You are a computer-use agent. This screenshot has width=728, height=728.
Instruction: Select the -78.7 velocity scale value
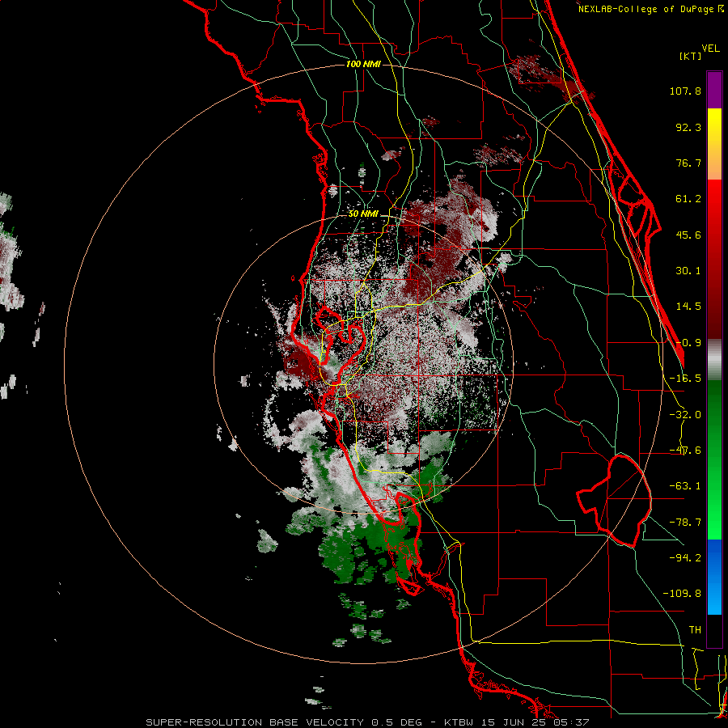(685, 523)
